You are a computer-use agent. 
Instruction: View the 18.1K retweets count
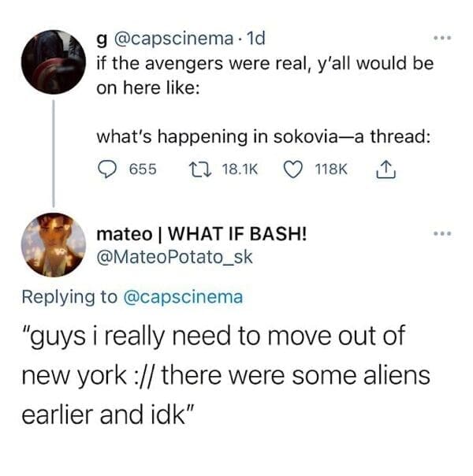[x=240, y=169]
